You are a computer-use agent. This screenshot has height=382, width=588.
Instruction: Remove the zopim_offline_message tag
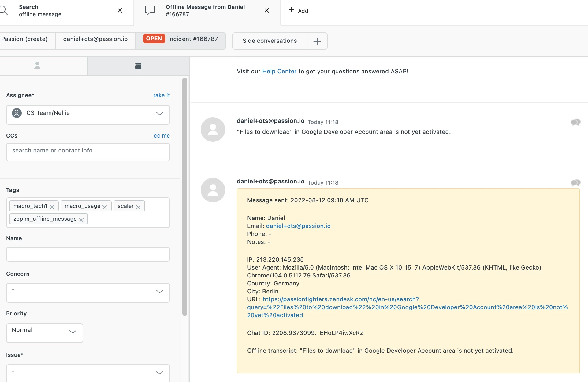click(x=81, y=220)
